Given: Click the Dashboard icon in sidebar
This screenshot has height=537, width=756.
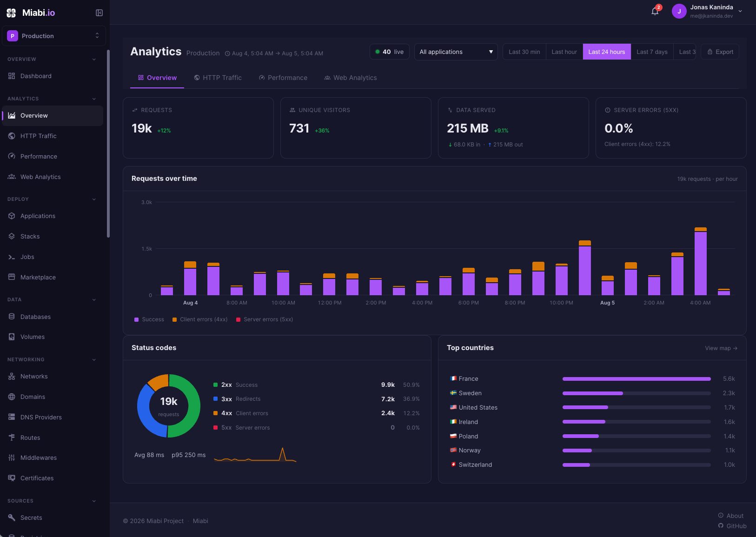Looking at the screenshot, I should (12, 76).
